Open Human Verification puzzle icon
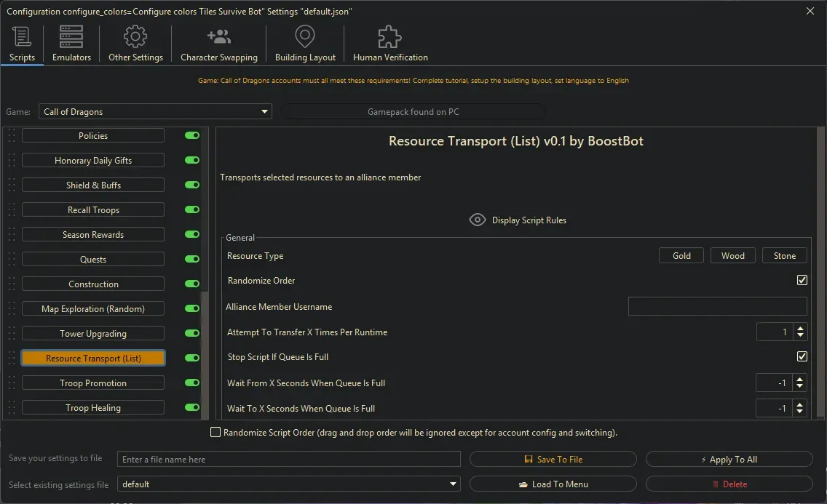 (x=389, y=35)
